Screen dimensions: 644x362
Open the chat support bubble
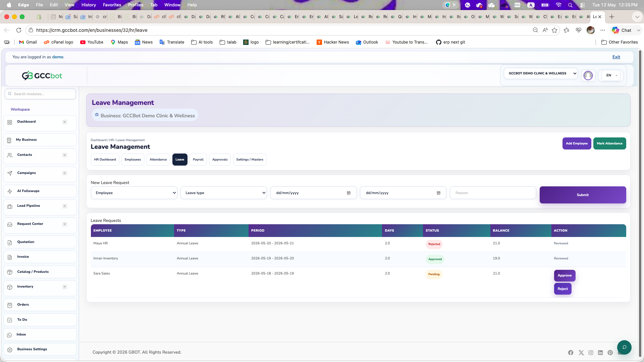point(624,347)
